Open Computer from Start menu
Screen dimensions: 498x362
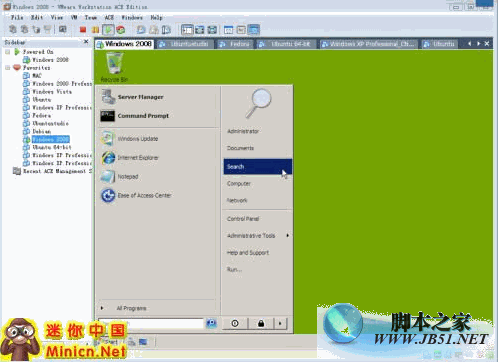[239, 184]
